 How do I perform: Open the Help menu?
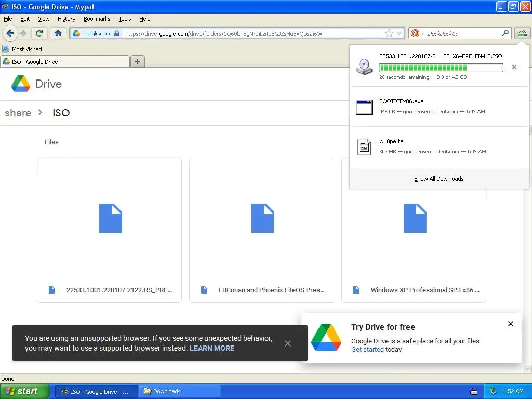coord(144,19)
